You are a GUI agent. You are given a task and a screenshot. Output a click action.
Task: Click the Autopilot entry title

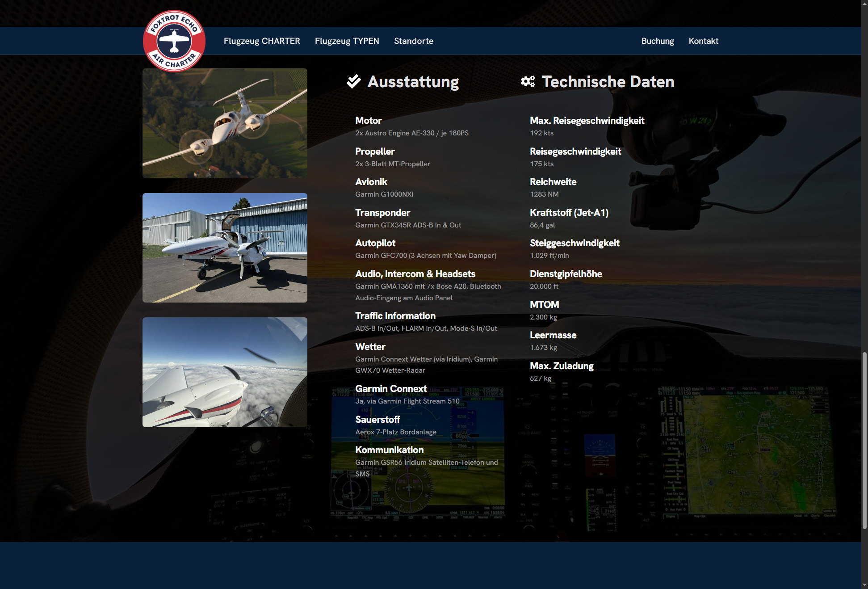click(x=375, y=243)
